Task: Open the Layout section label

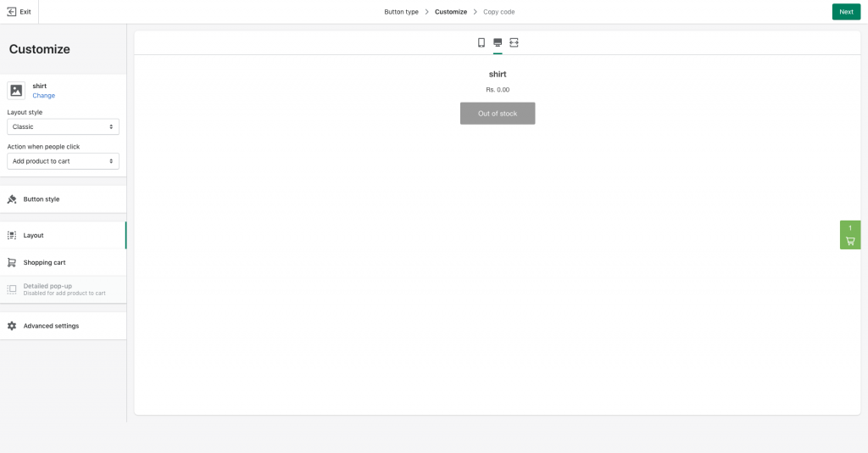Action: 33,235
